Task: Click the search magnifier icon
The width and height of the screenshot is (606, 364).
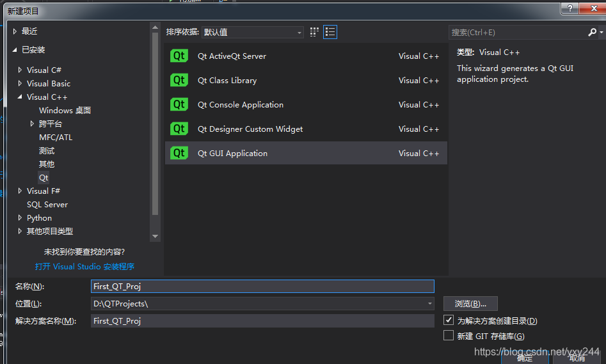Action: tap(592, 32)
